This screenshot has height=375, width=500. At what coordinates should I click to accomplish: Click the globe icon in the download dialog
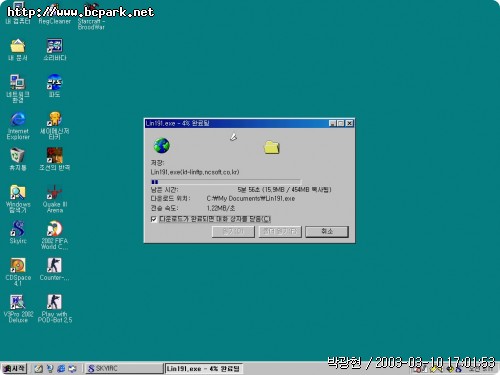tap(162, 146)
